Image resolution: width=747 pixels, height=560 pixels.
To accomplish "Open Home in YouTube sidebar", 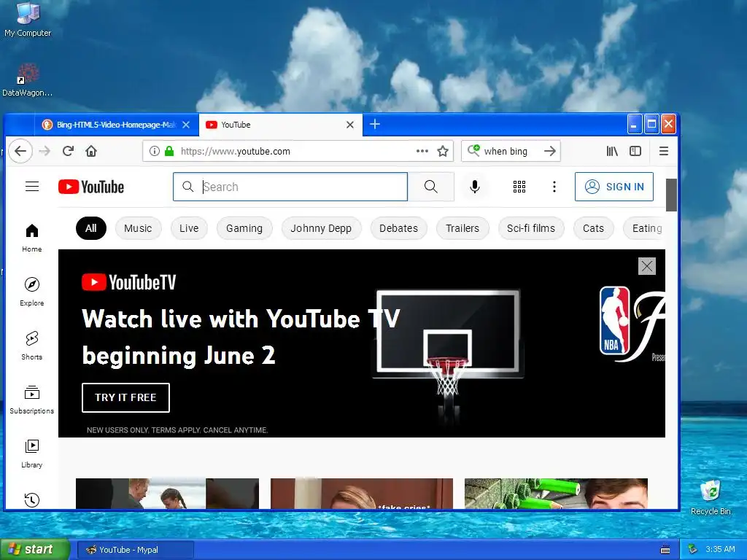I will coord(32,238).
